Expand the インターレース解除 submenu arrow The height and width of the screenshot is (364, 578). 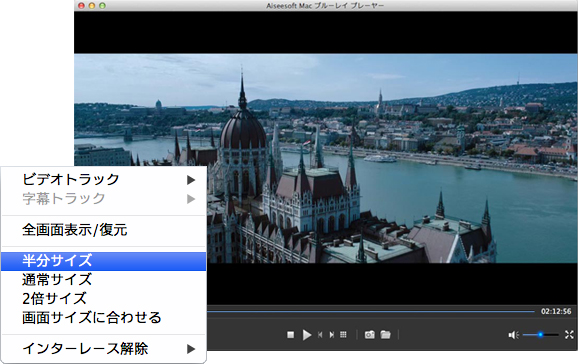(x=191, y=349)
